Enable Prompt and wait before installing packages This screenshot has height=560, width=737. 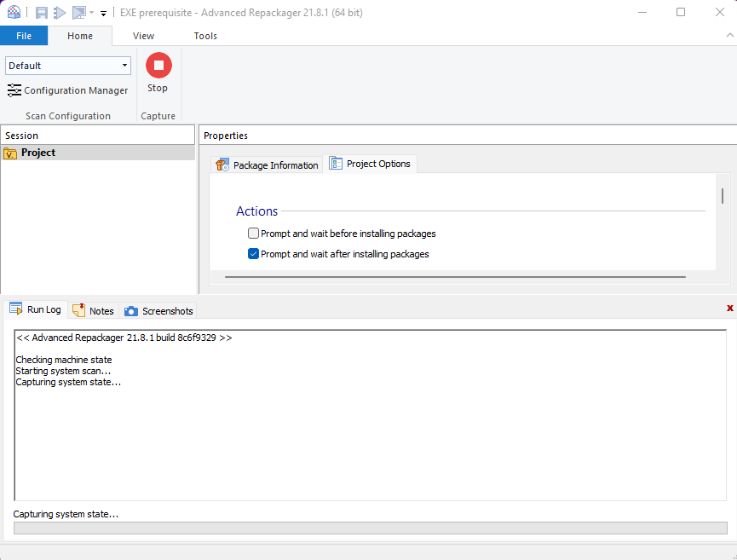coord(253,234)
